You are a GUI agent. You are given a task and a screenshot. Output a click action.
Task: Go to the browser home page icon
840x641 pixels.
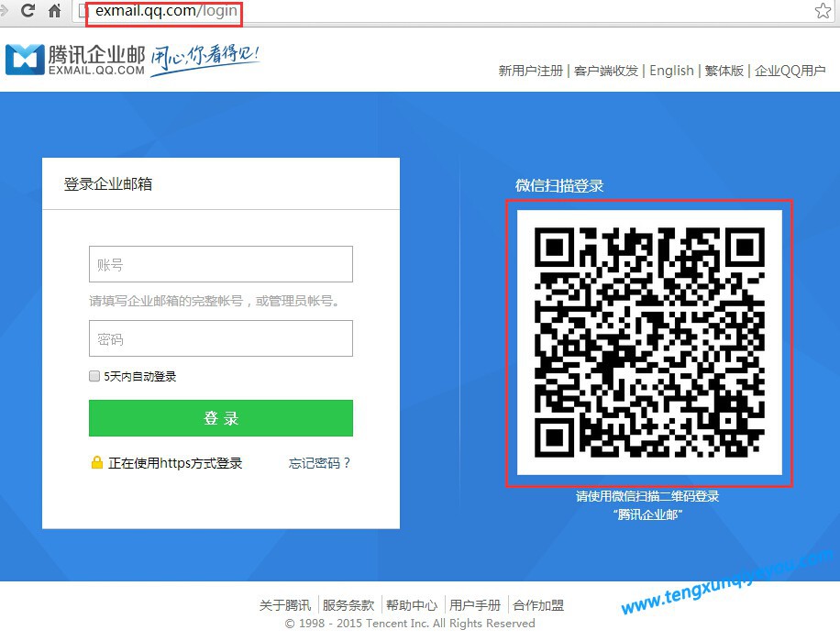click(x=55, y=11)
